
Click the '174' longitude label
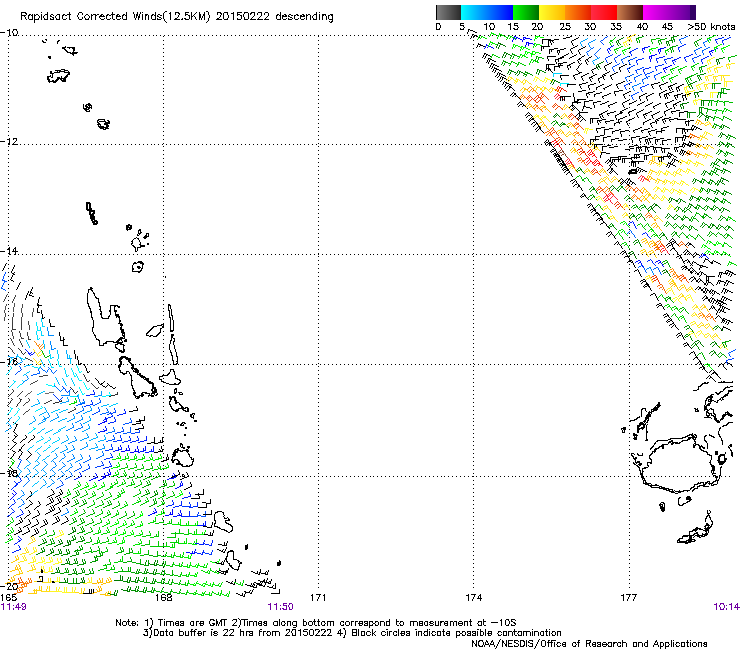pos(473,598)
